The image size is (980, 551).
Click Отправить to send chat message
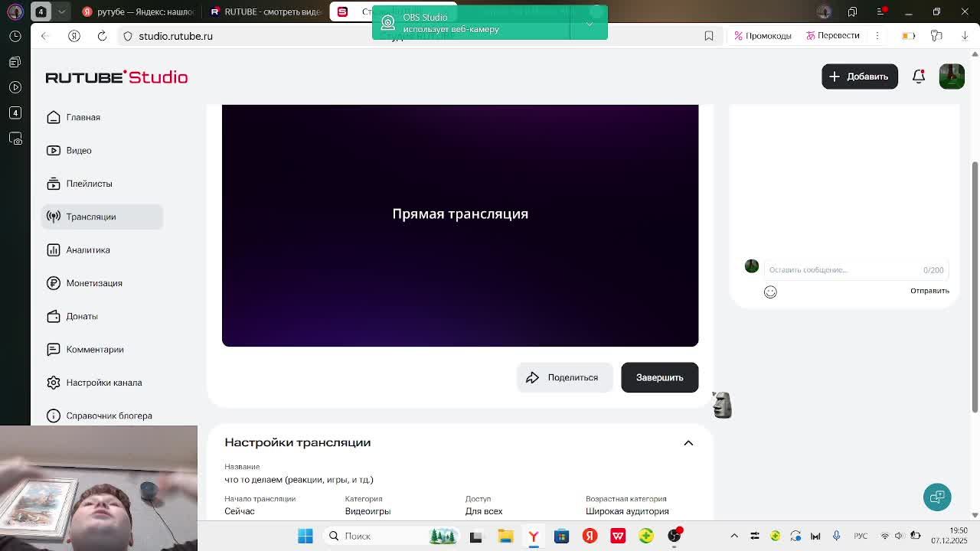929,291
